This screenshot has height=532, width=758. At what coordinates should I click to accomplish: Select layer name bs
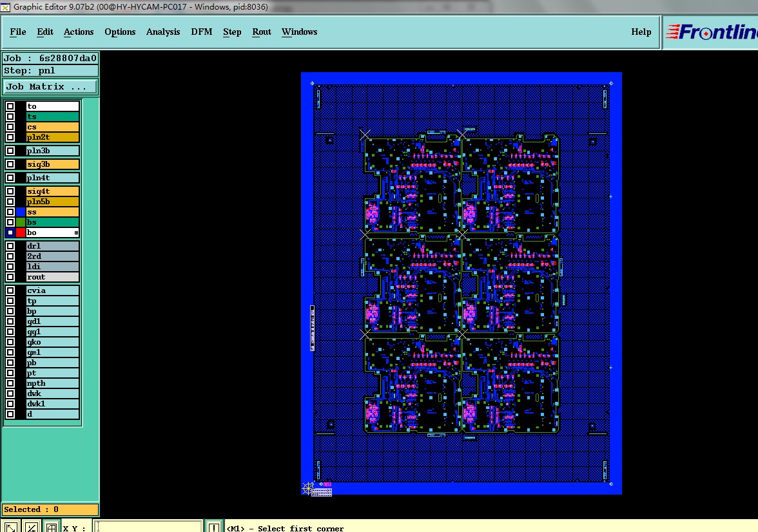pos(53,222)
